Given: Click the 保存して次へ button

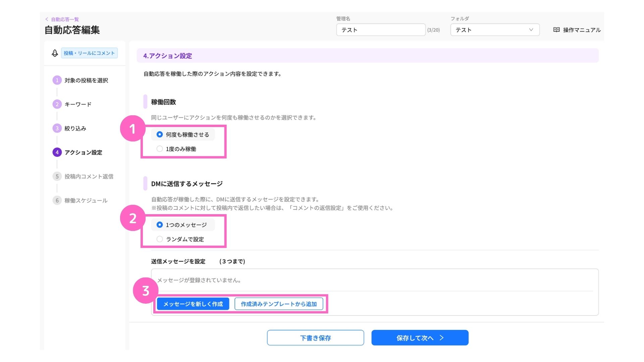Looking at the screenshot, I should 420,338.
